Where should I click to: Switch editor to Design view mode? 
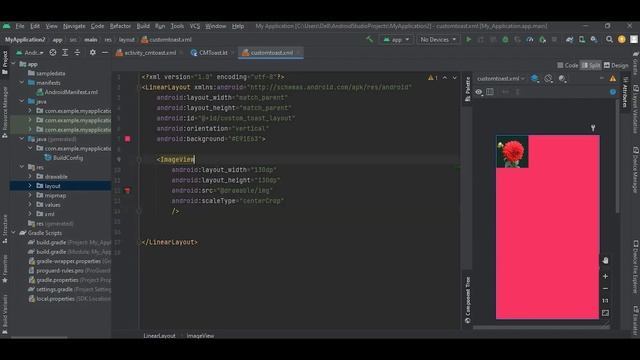[x=616, y=65]
